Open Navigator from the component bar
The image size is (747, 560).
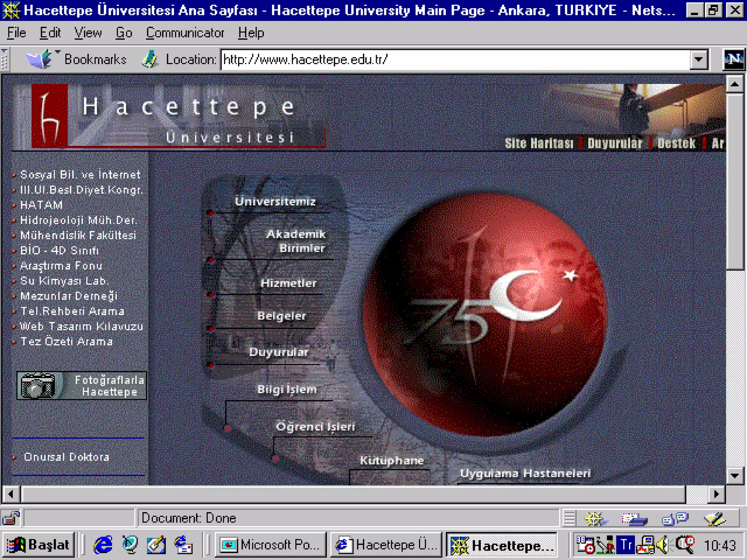coord(595,519)
